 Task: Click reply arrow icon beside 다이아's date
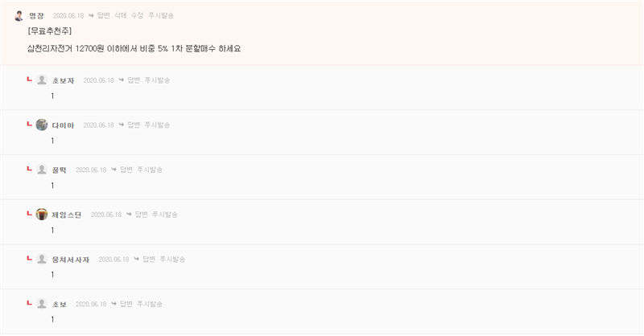[122, 125]
